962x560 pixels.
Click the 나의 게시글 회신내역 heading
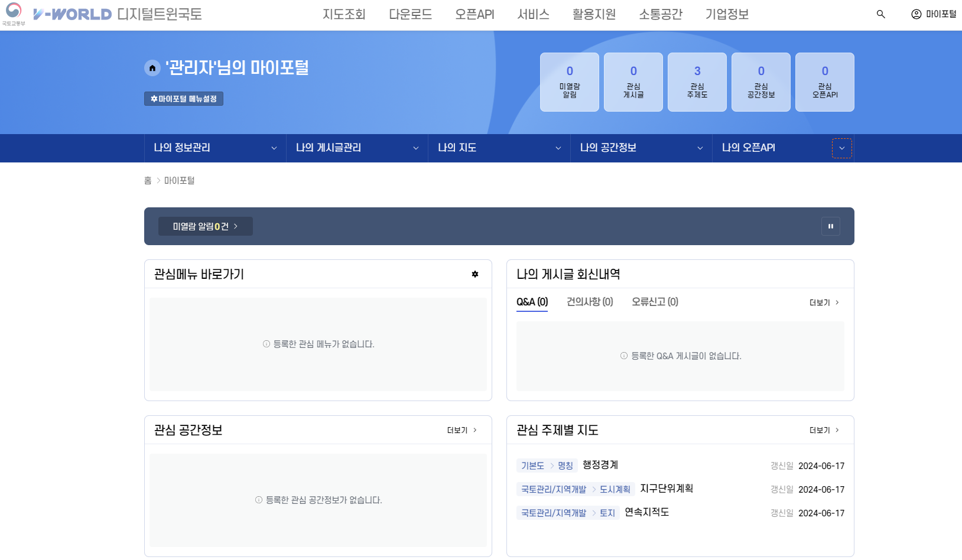[x=568, y=274]
